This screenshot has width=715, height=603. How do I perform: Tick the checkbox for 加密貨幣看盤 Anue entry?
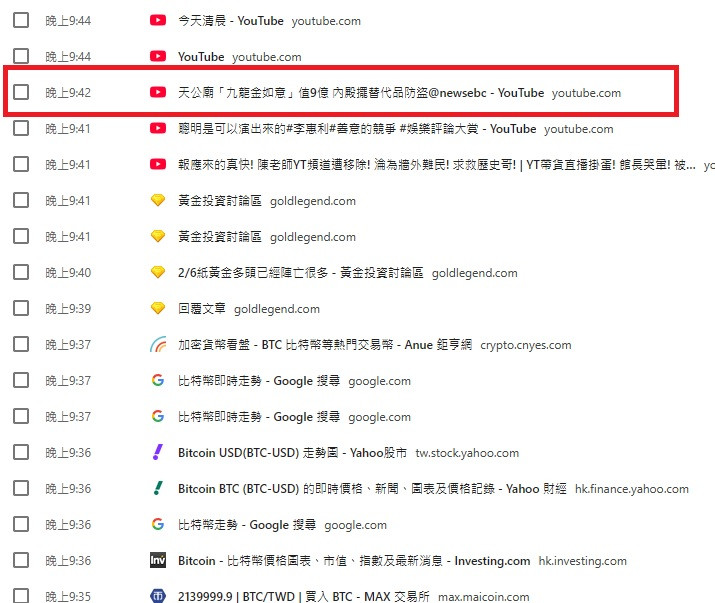[x=21, y=344]
